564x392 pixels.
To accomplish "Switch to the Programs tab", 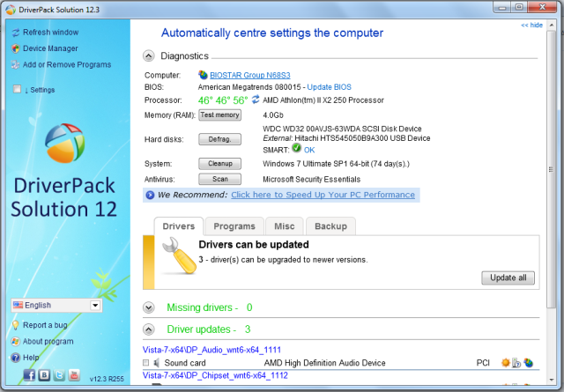I will [234, 226].
